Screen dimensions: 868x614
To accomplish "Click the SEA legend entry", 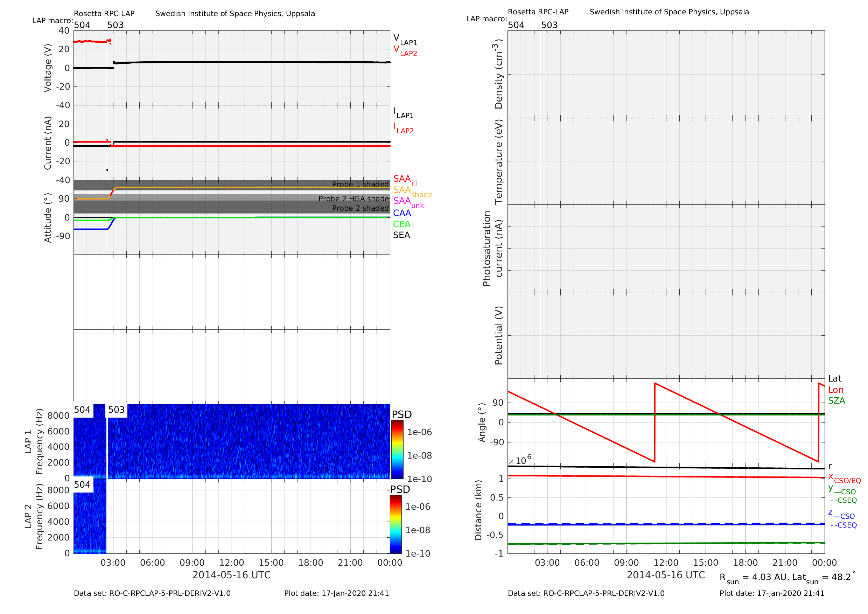I will [401, 235].
